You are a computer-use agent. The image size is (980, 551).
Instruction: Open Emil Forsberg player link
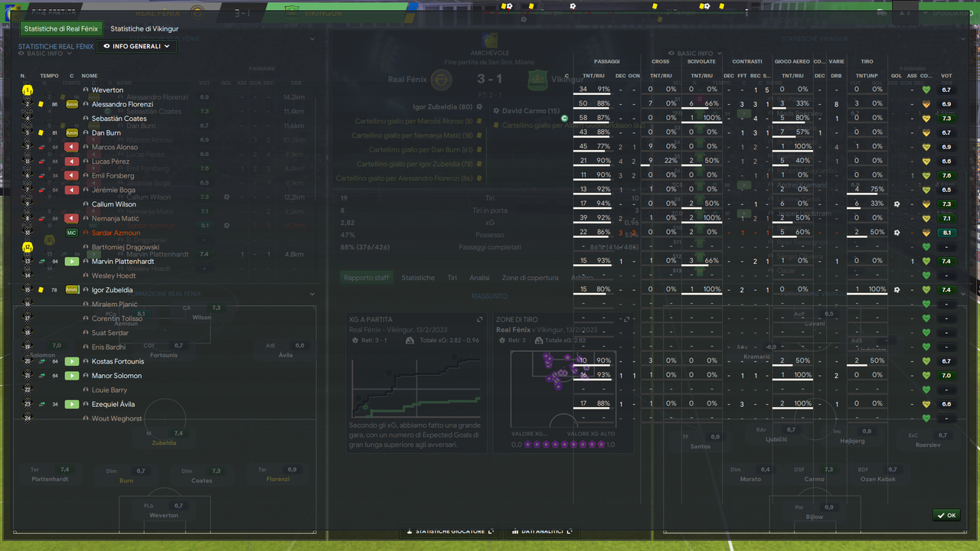[x=113, y=176]
